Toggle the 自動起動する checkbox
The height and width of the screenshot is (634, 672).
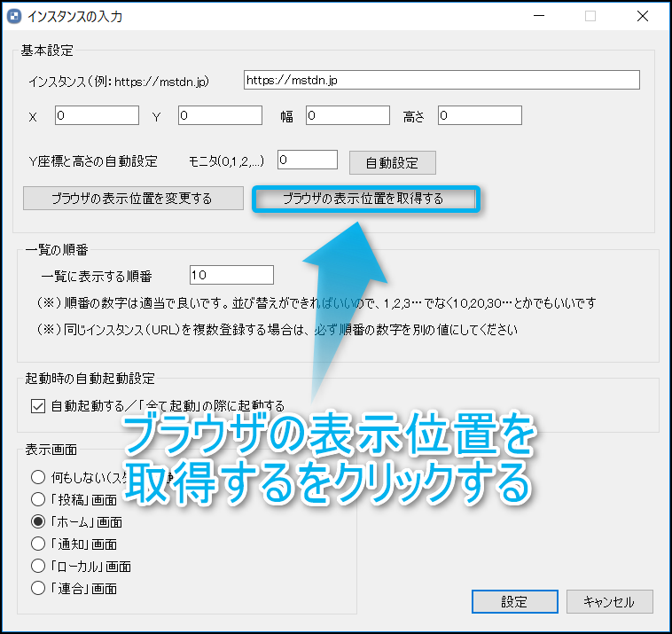(x=37, y=406)
